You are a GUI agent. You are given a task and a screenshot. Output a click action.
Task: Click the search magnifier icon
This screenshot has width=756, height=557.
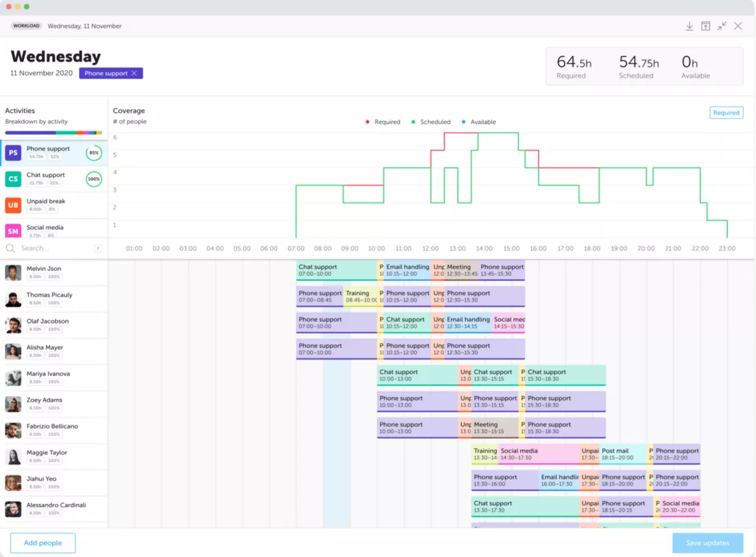pyautogui.click(x=10, y=248)
